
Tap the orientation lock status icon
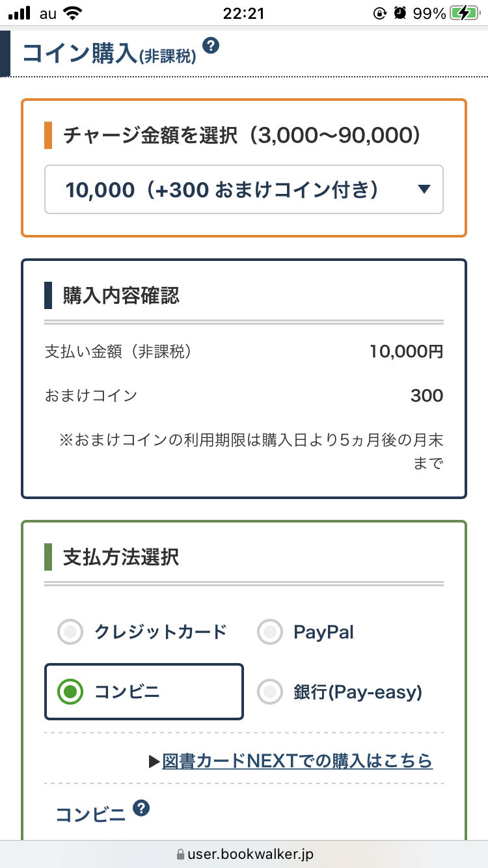(x=380, y=13)
